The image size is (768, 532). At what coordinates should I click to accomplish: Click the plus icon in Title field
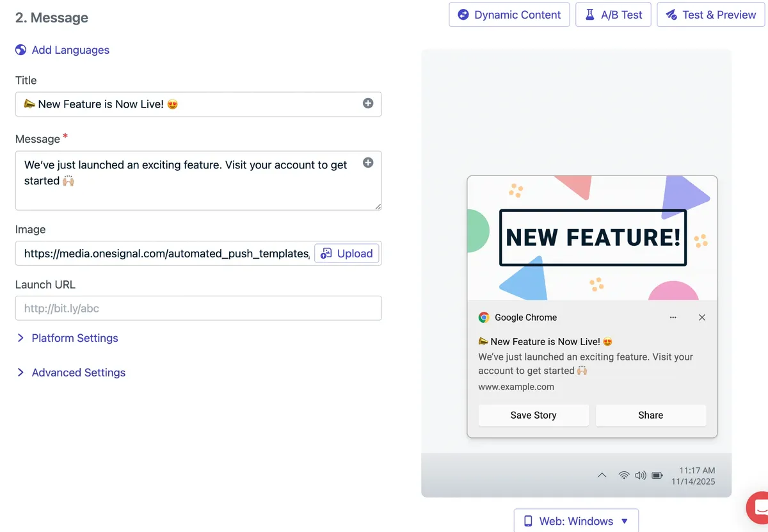pos(368,103)
